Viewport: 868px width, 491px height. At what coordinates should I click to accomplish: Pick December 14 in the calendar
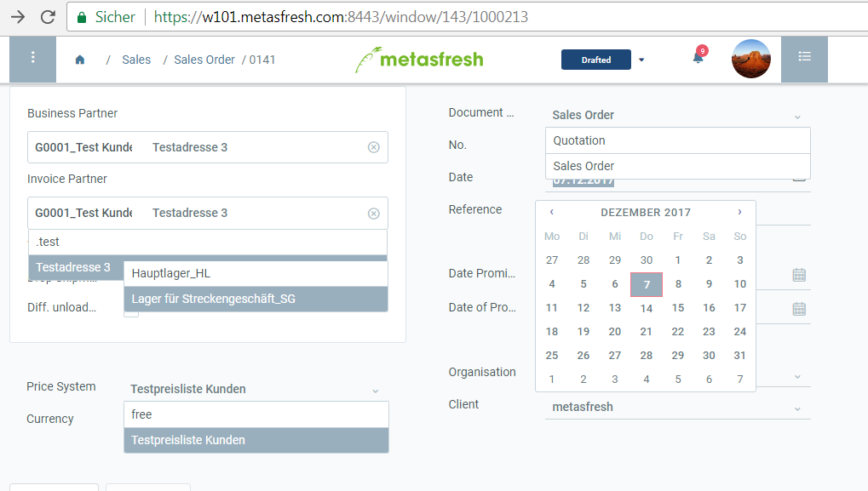tap(647, 308)
